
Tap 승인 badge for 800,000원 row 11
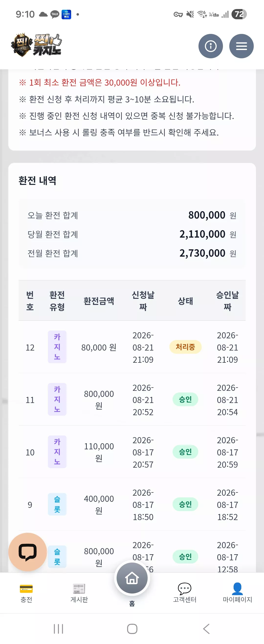[185, 399]
